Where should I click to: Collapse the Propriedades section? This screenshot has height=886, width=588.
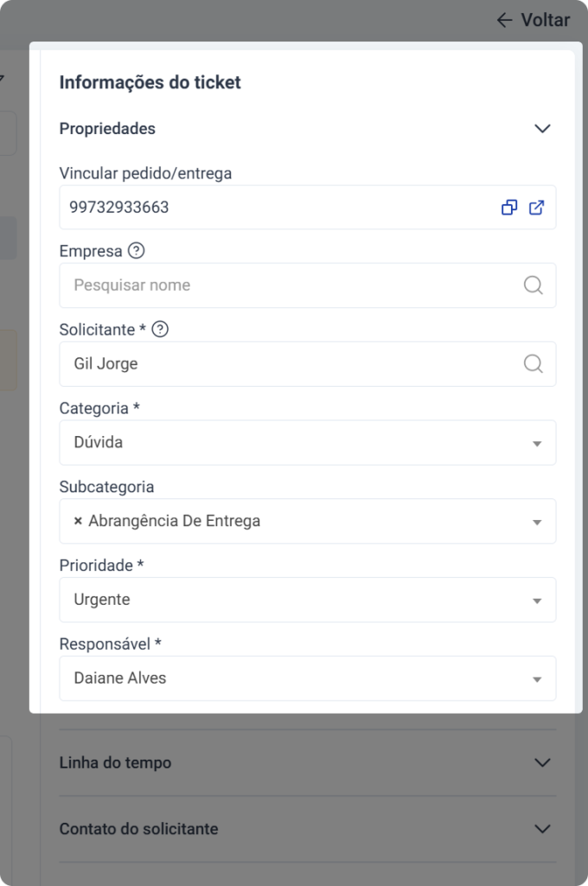pos(543,128)
